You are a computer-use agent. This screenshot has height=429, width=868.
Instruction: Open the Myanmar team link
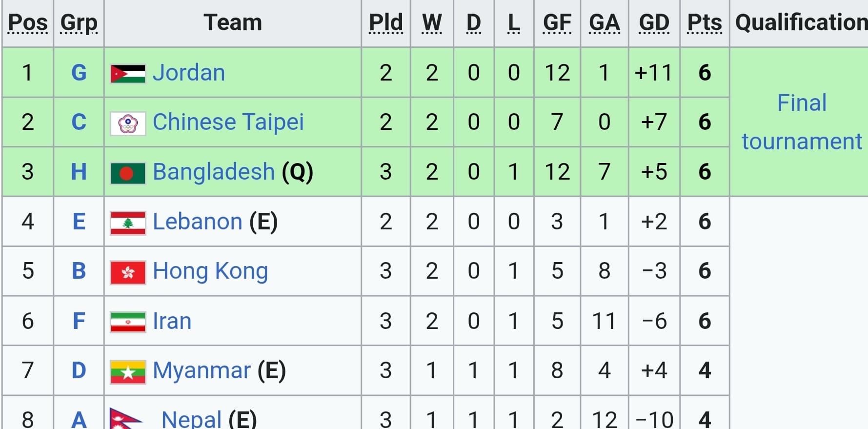pyautogui.click(x=202, y=370)
